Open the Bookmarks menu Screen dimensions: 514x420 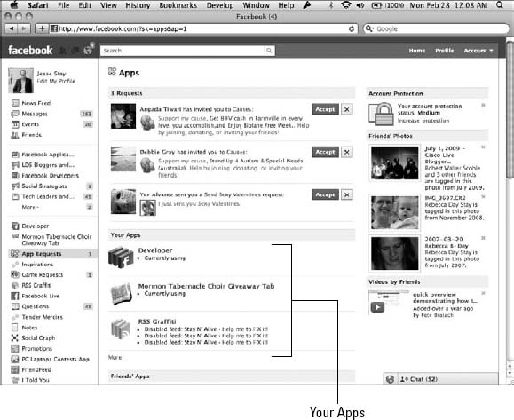[x=178, y=5]
